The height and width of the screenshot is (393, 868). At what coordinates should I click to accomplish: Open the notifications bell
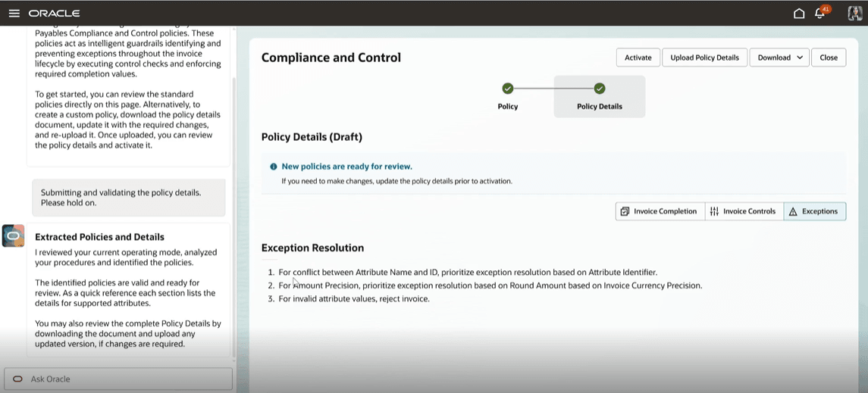pyautogui.click(x=820, y=14)
